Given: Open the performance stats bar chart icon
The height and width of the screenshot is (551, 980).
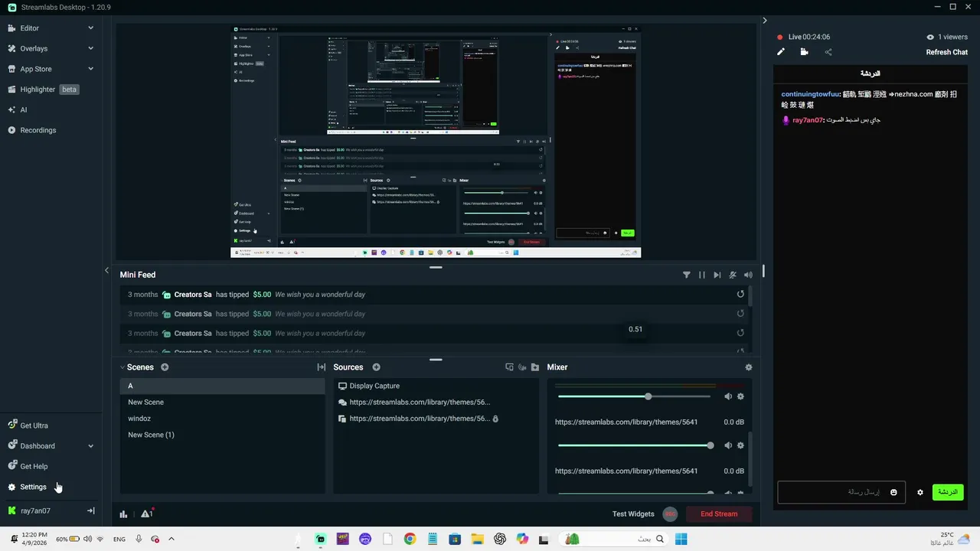Looking at the screenshot, I should point(124,514).
